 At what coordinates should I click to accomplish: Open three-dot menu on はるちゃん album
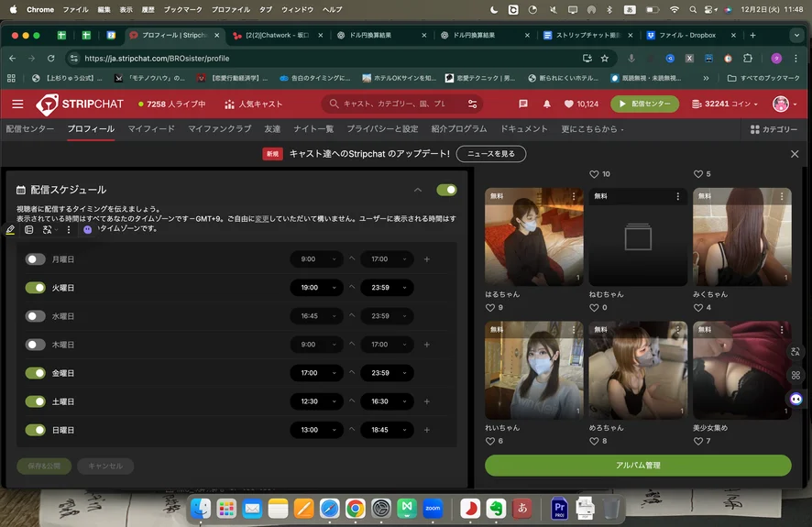pos(574,196)
